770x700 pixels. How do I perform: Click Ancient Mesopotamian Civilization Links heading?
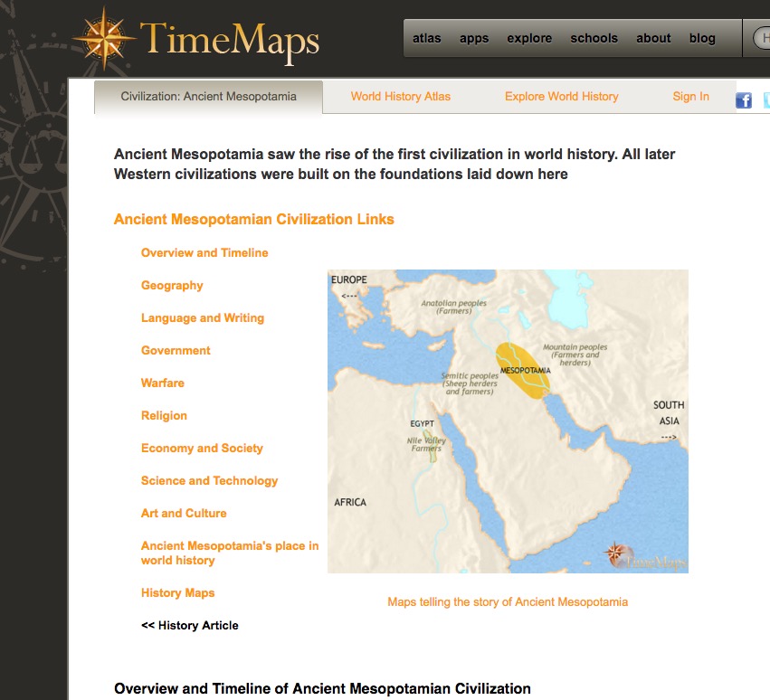pos(254,219)
